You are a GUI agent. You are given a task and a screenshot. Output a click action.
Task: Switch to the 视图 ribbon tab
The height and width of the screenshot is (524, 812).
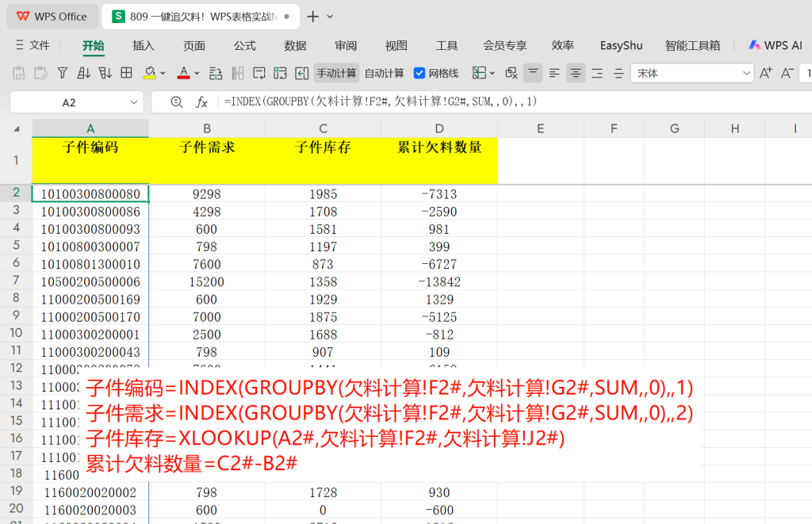(396, 45)
